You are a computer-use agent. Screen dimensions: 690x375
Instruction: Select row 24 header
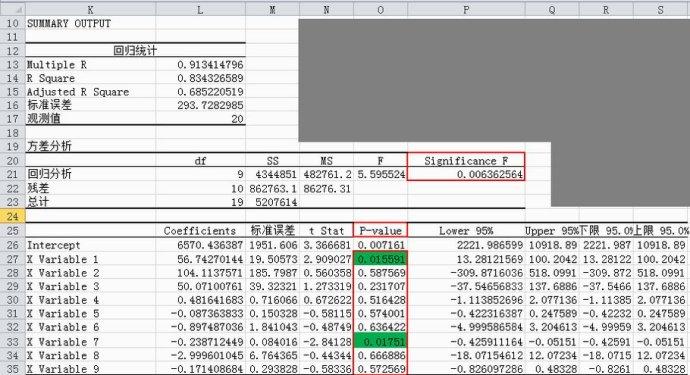tap(13, 216)
